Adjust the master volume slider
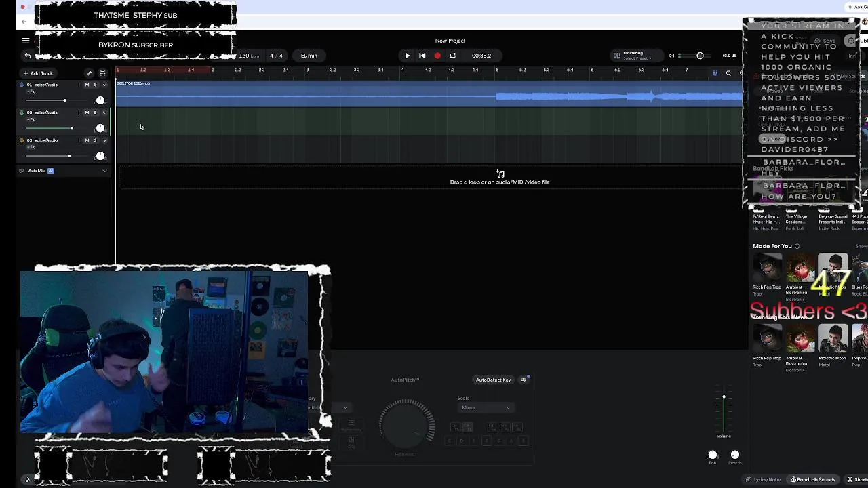Viewport: 868px width, 488px height. [x=696, y=56]
